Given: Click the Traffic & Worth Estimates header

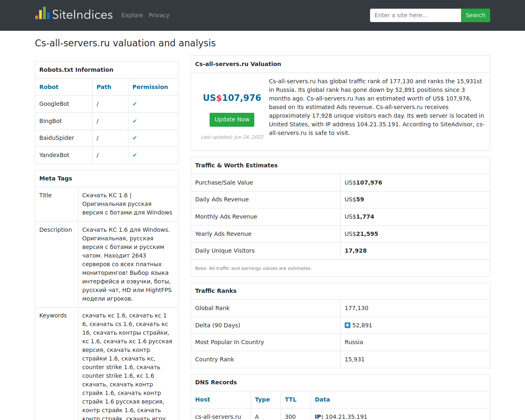Looking at the screenshot, I should coord(236,165).
